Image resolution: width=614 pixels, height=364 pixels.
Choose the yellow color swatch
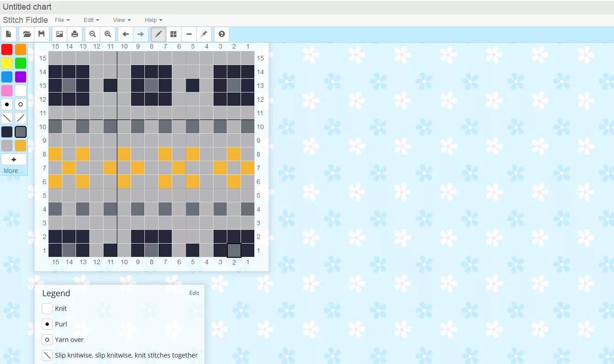point(7,63)
